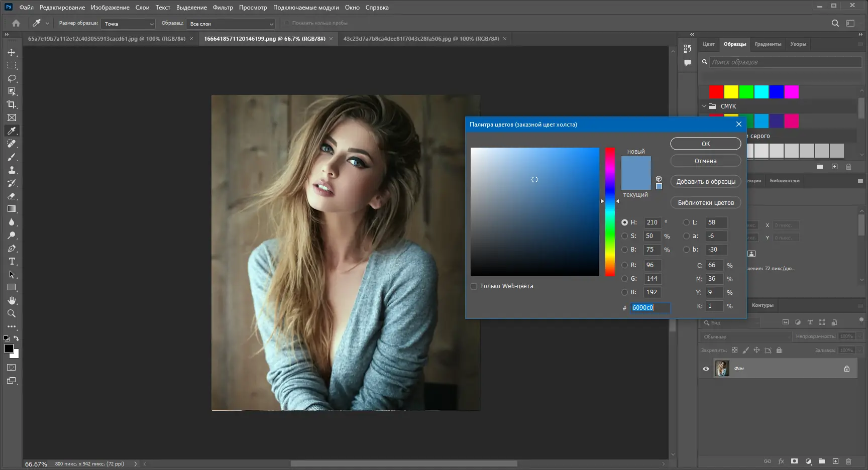Open the Фильтр menu
868x470 pixels.
tap(223, 8)
